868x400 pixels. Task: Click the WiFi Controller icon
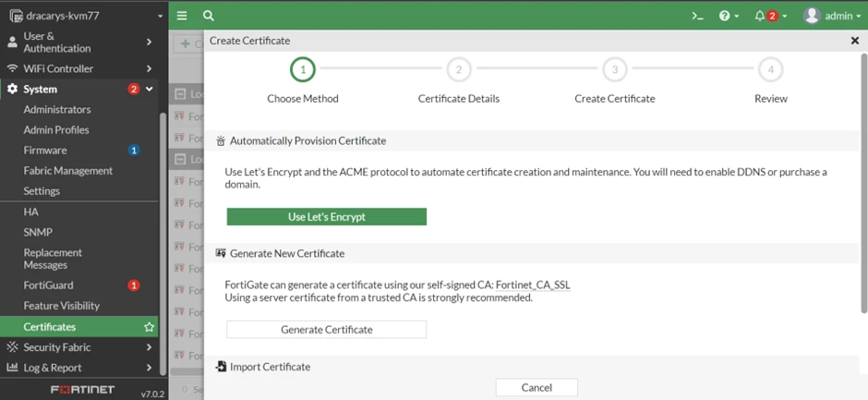click(x=12, y=68)
